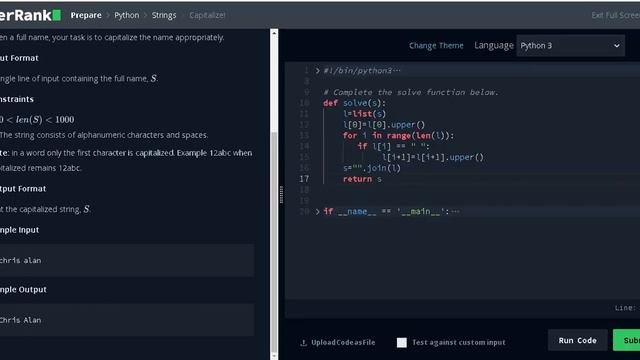Click the sample output 'Chris Alan'
The width and height of the screenshot is (640, 360).
click(20, 320)
